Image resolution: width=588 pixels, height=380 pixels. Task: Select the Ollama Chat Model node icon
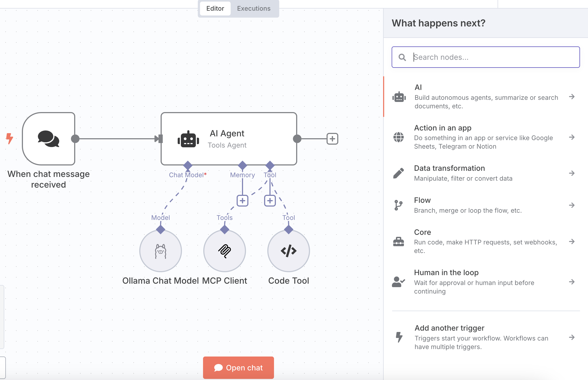click(x=161, y=251)
